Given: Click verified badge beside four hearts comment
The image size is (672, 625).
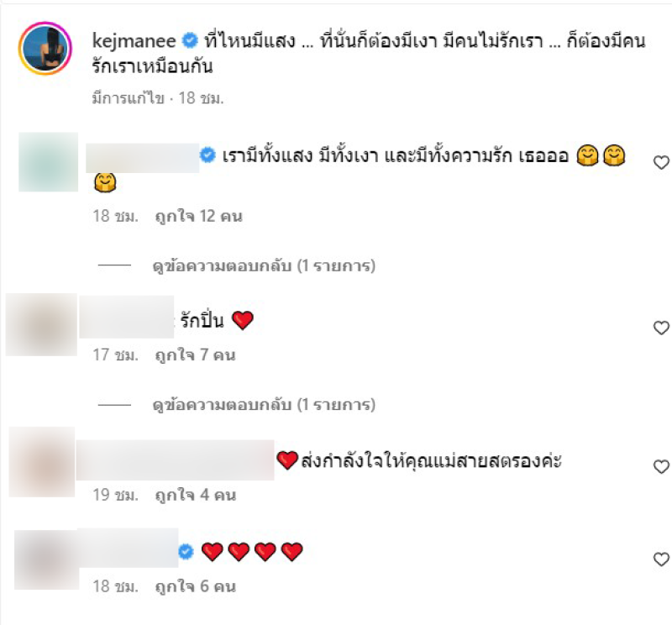Looking at the screenshot, I should (186, 551).
